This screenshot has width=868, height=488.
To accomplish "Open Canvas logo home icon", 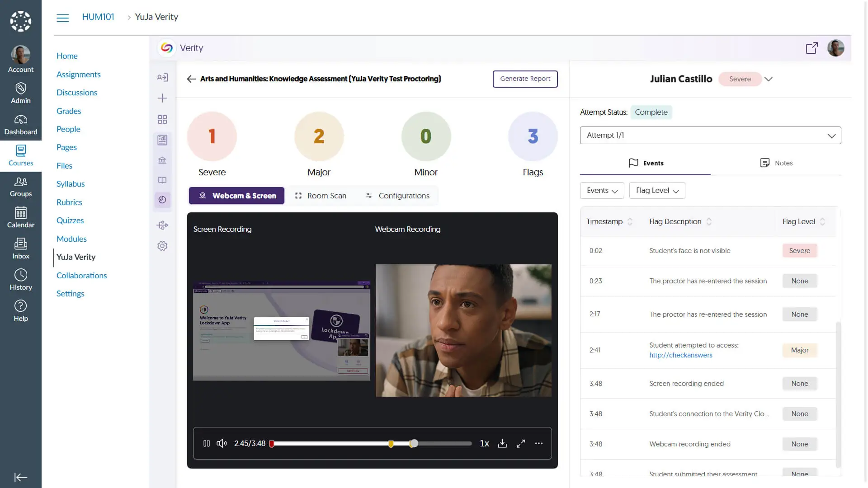I will pos(21,21).
